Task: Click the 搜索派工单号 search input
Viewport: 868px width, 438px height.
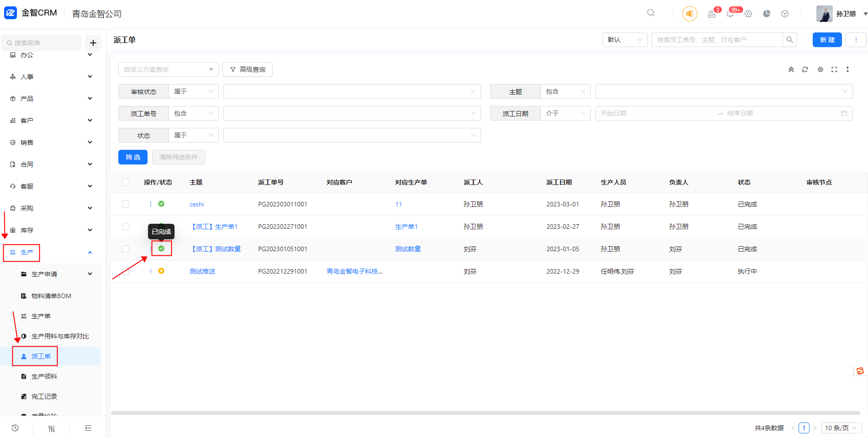Action: [x=717, y=40]
